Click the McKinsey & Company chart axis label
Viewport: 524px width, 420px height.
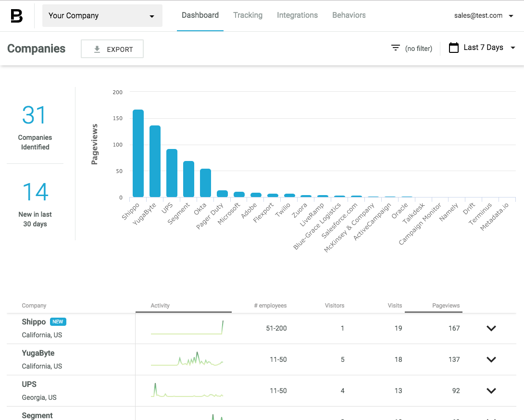tap(349, 228)
